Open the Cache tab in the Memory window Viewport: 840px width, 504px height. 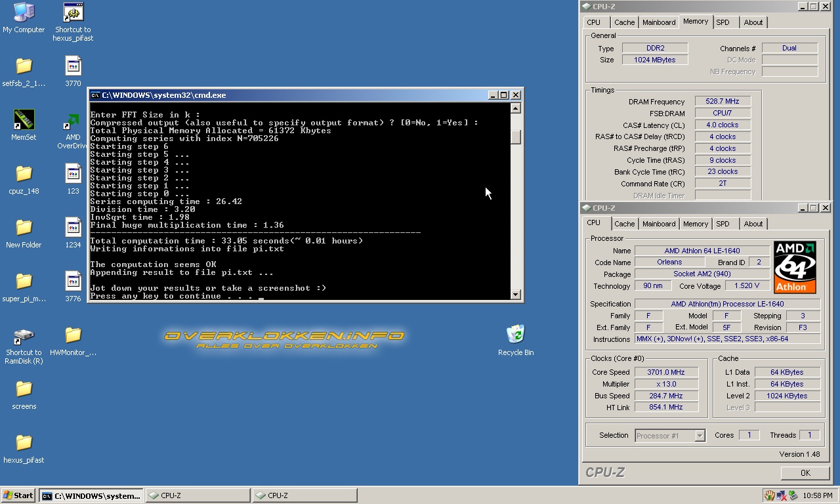(x=624, y=22)
